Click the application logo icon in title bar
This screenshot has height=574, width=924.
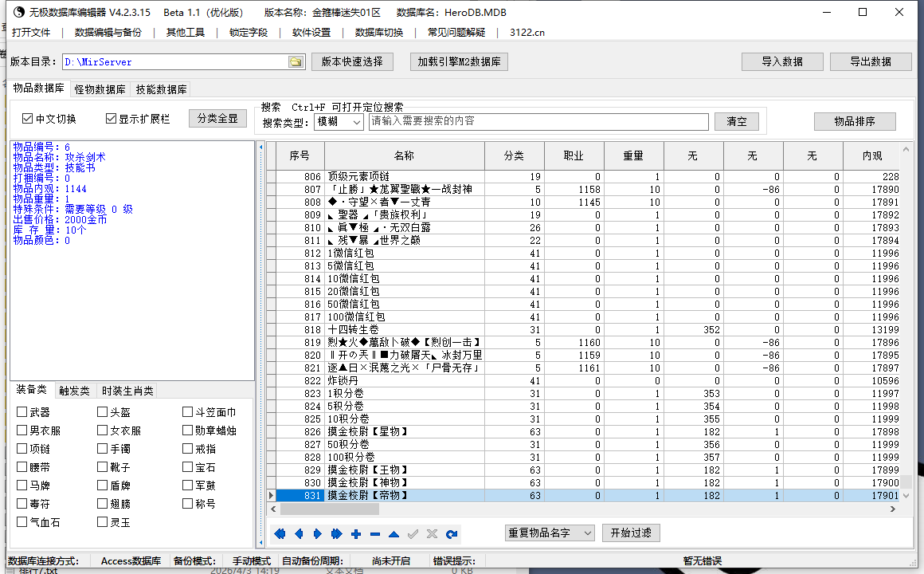(x=19, y=12)
